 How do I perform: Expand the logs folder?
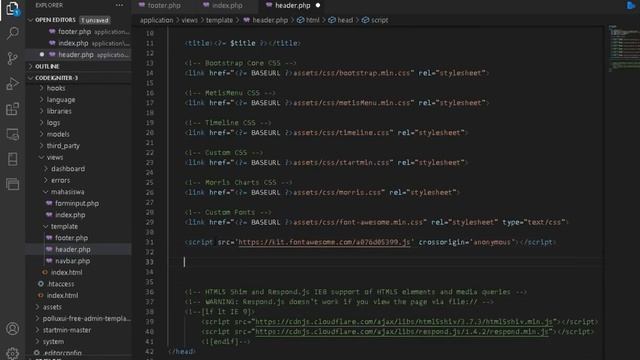point(53,122)
